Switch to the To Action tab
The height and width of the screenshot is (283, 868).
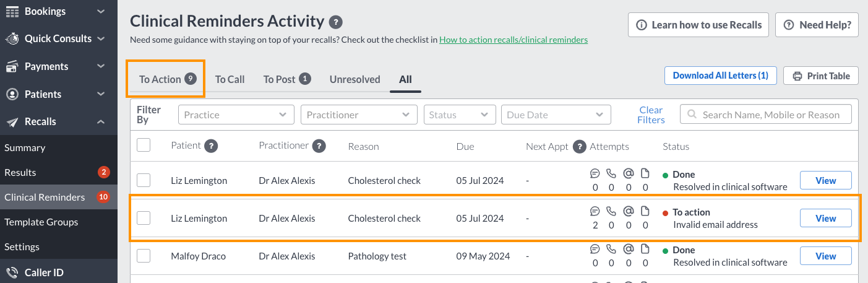pyautogui.click(x=167, y=79)
